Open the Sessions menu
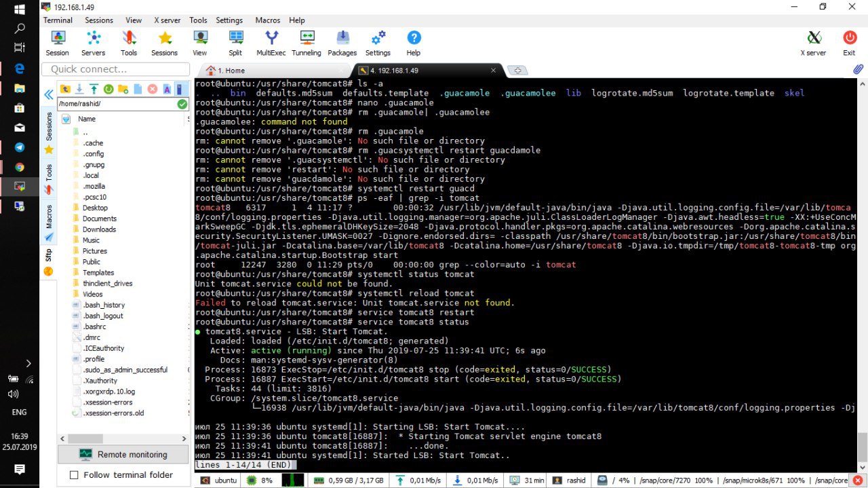Viewport: 868px width, 488px height. tap(99, 20)
